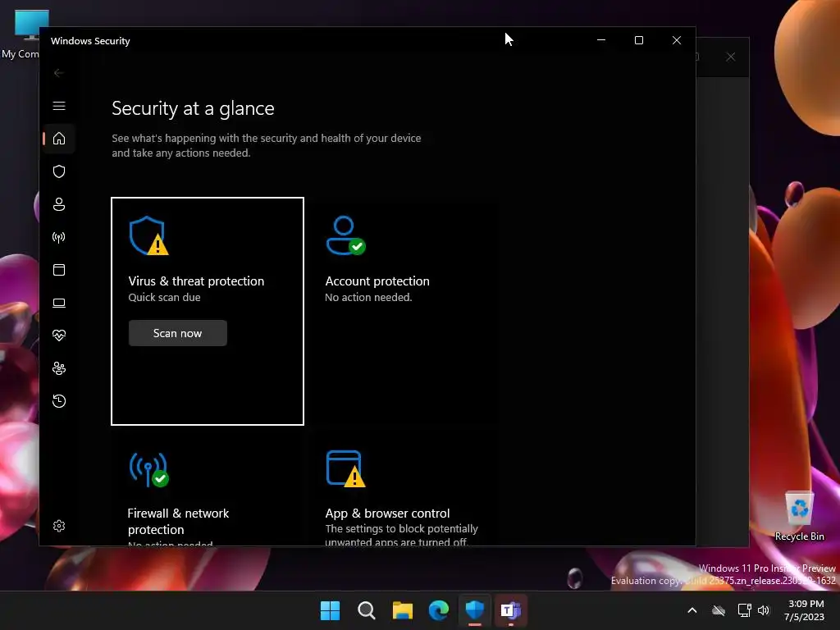Launch Microsoft Edge from taskbar

point(439,610)
